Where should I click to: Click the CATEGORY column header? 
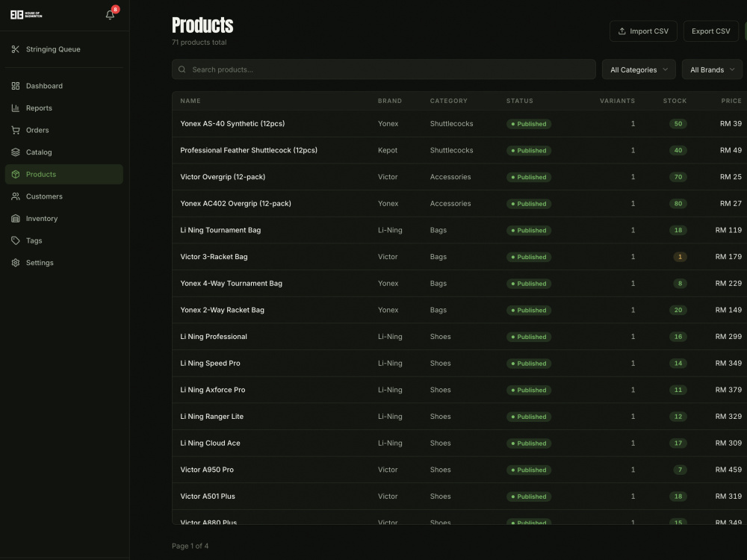449,101
